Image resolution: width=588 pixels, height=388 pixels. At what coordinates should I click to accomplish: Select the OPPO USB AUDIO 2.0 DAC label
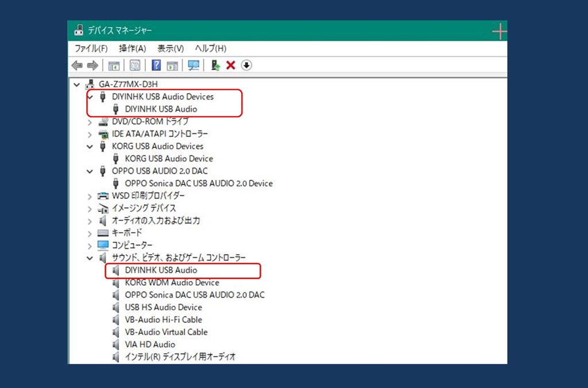pos(160,171)
